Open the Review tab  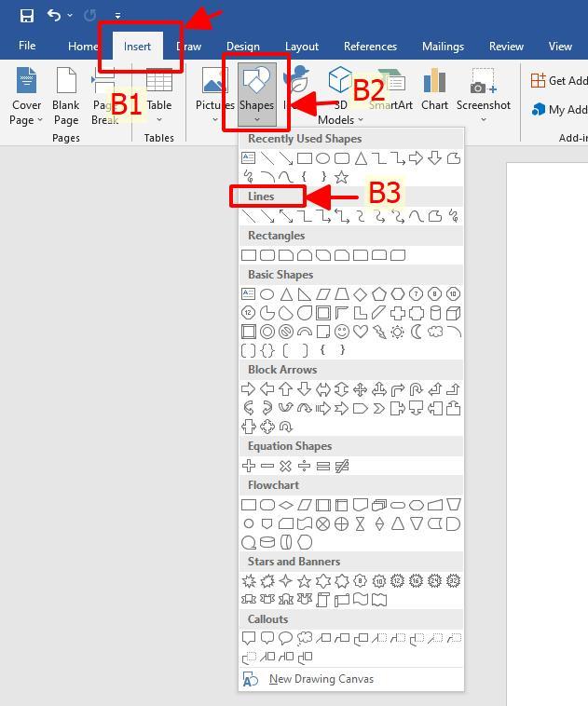tap(506, 47)
